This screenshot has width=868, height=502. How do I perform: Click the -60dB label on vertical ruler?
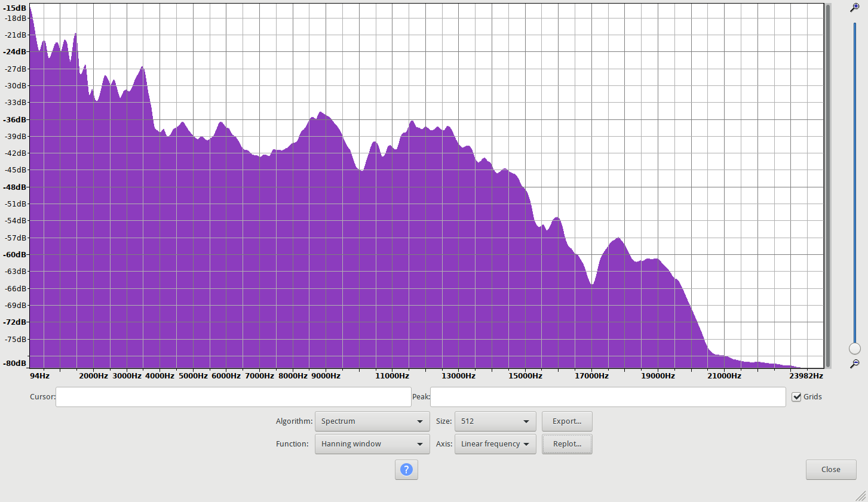pyautogui.click(x=15, y=255)
